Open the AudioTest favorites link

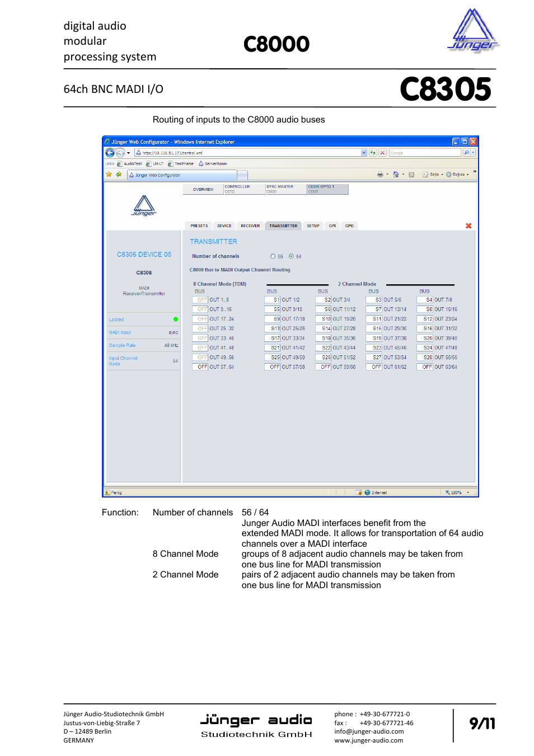[x=129, y=164]
